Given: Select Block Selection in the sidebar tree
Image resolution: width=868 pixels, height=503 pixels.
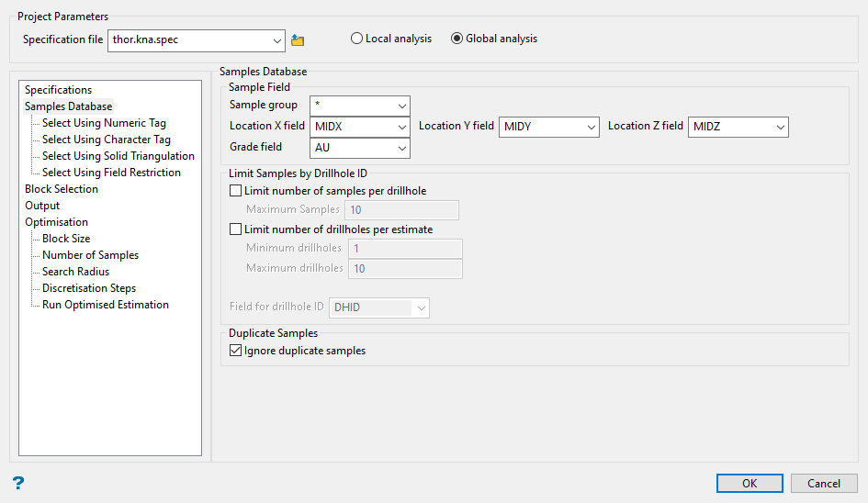Looking at the screenshot, I should coord(62,189).
